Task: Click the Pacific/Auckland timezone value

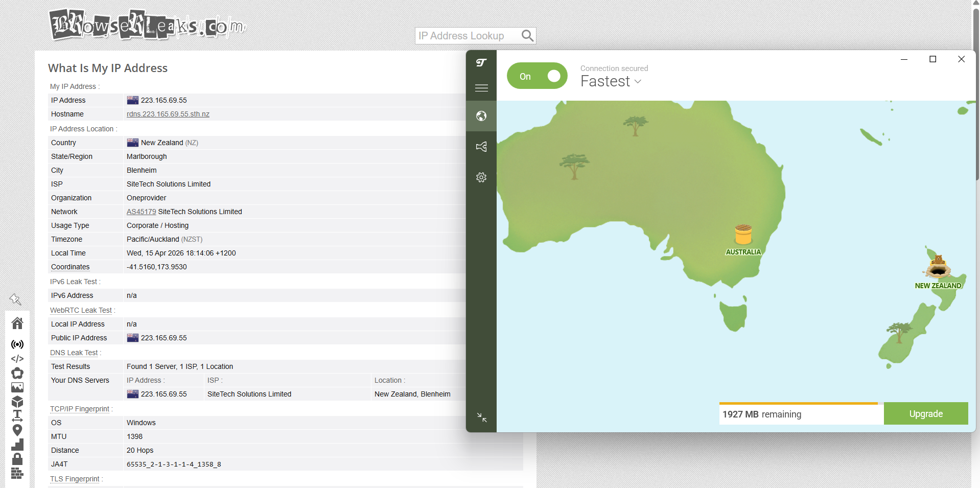Action: point(153,239)
